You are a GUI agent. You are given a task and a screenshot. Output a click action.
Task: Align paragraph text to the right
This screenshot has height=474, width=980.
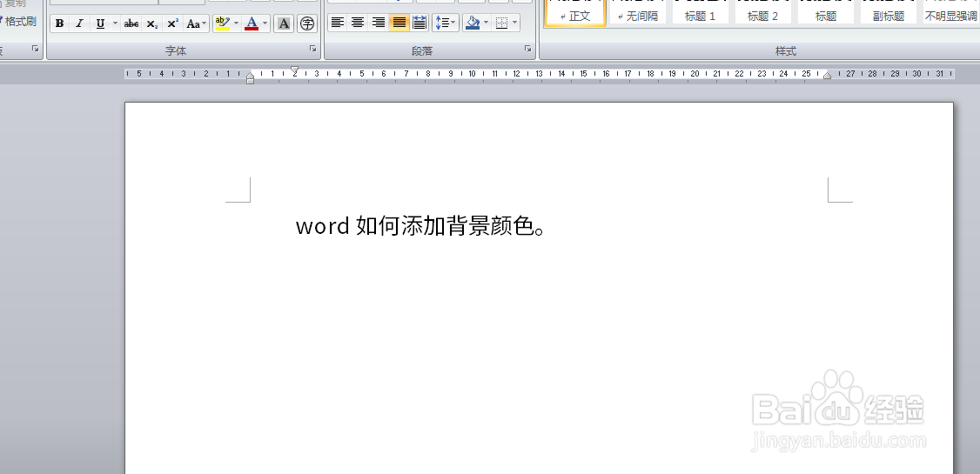[378, 23]
